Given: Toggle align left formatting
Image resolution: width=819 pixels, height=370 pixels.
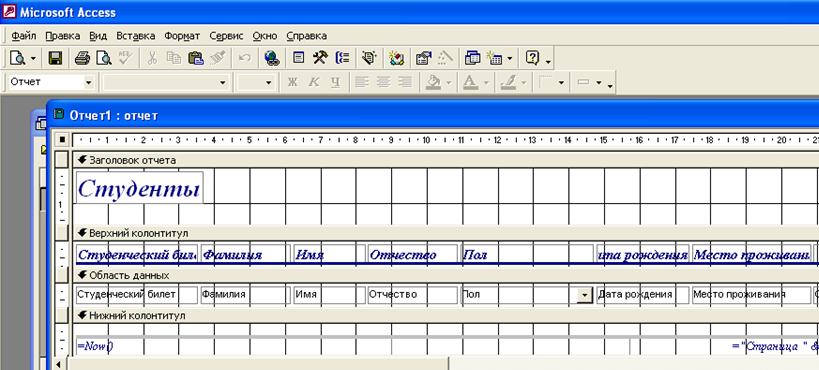Looking at the screenshot, I should (x=362, y=82).
